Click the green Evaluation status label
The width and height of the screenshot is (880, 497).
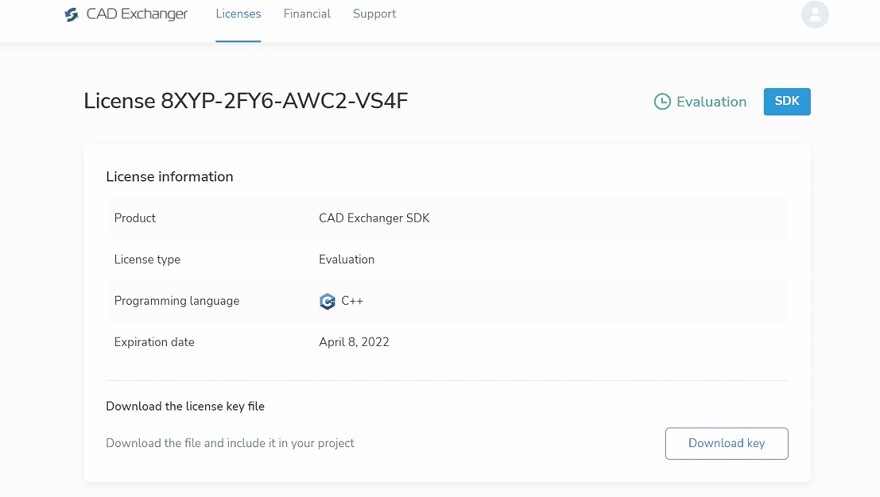[x=711, y=102]
